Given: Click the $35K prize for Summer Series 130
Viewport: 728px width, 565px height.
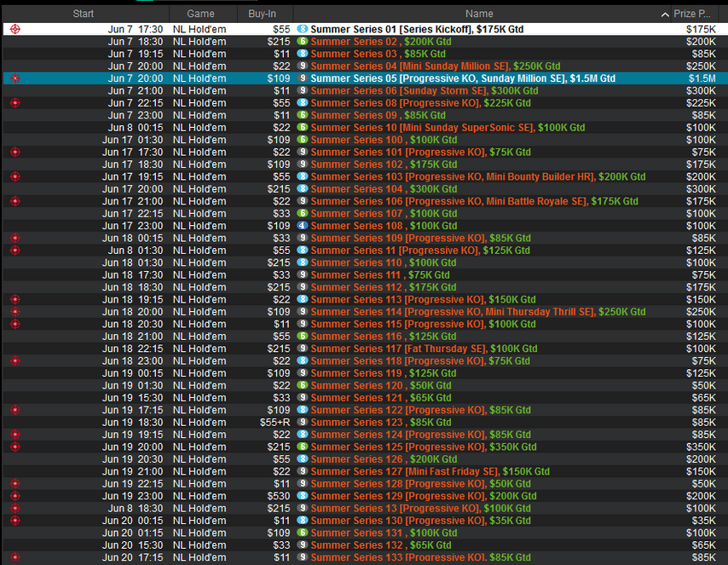Looking at the screenshot, I should click(704, 521).
